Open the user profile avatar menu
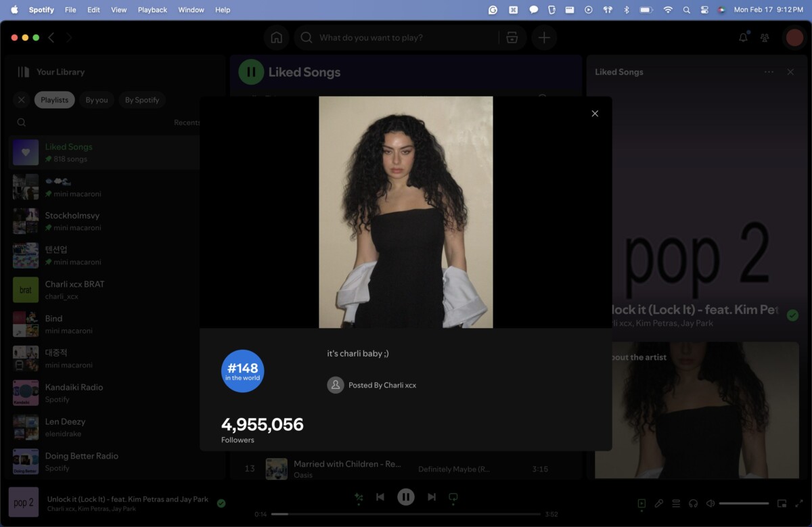The height and width of the screenshot is (527, 812). [x=794, y=38]
